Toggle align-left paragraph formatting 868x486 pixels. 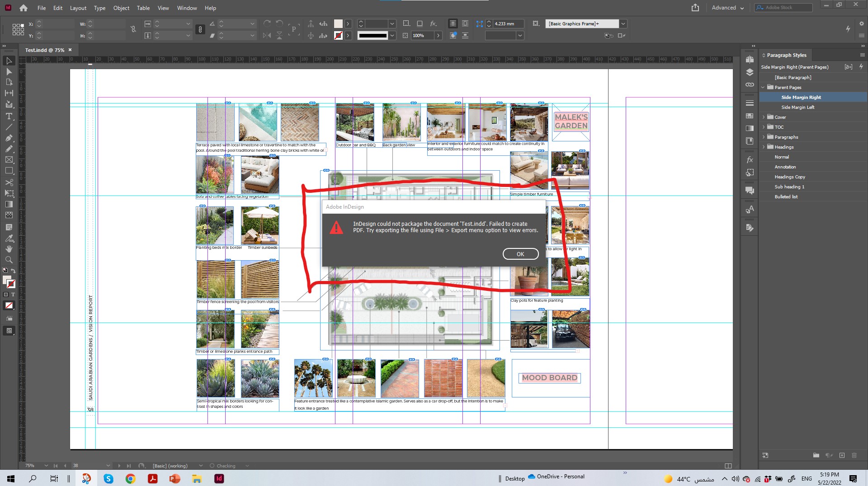tap(453, 23)
